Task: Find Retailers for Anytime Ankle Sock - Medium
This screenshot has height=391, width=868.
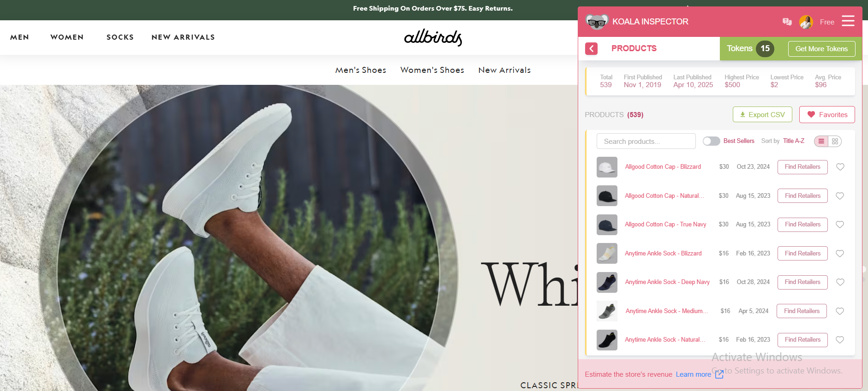Action: (802, 311)
